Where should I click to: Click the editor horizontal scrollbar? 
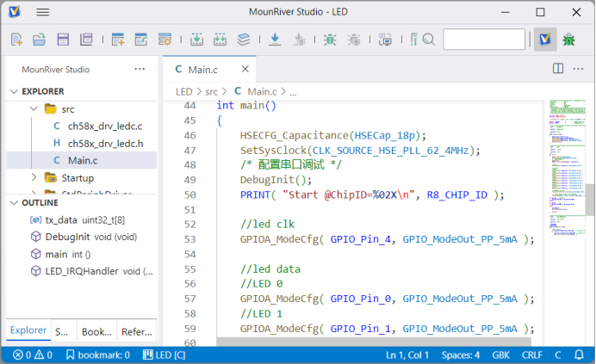coord(374,342)
